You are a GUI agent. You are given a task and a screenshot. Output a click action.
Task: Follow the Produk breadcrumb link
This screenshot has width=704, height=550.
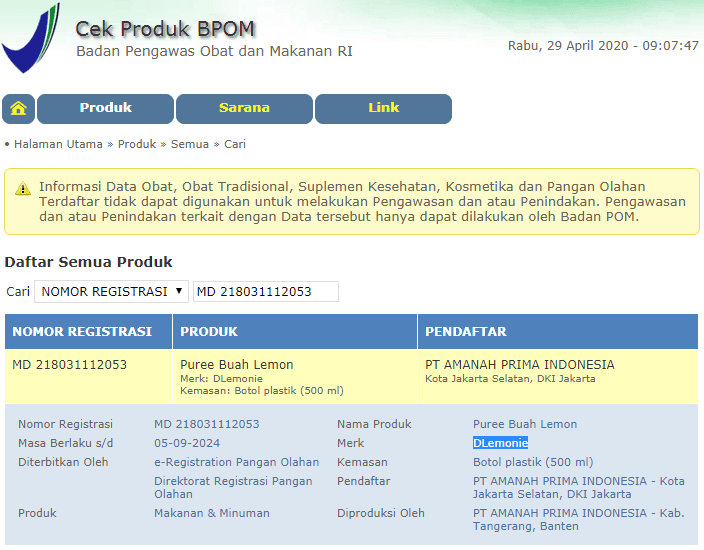(x=137, y=144)
